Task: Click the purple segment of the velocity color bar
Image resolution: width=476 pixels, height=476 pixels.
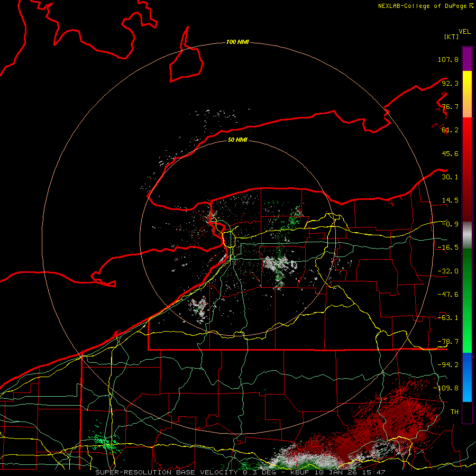Action: 467,59
